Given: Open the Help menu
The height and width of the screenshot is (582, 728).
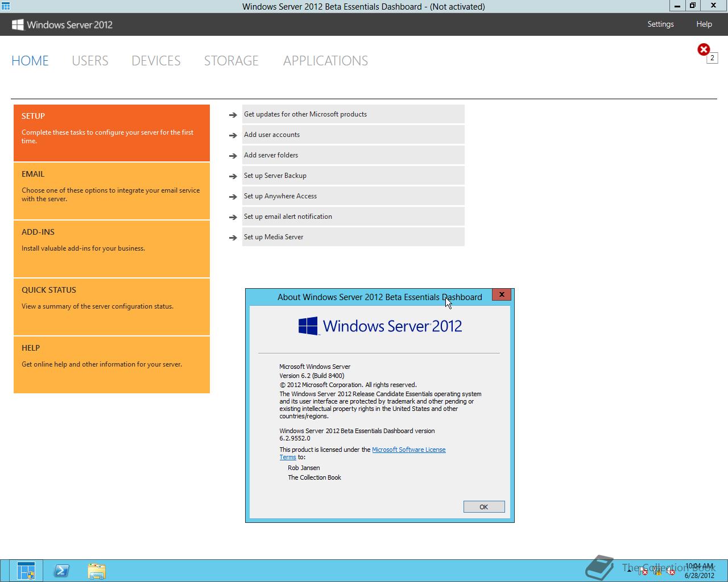Looking at the screenshot, I should click(704, 24).
